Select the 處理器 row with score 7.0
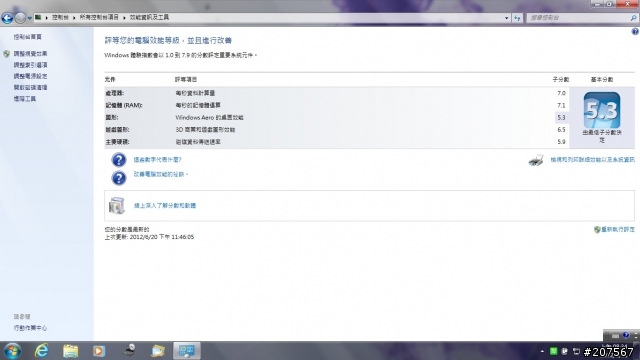This screenshot has width=640, height=360. click(337, 93)
